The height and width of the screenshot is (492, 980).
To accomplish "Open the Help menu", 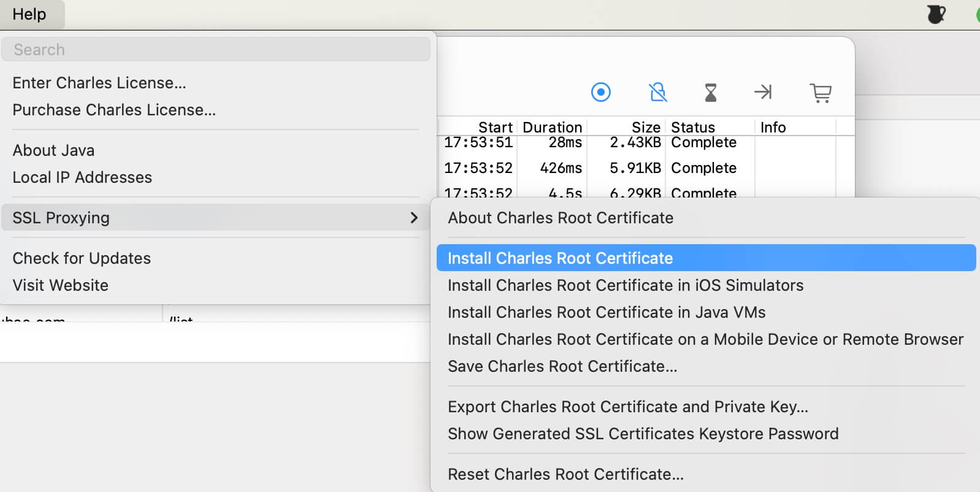I will tap(29, 14).
